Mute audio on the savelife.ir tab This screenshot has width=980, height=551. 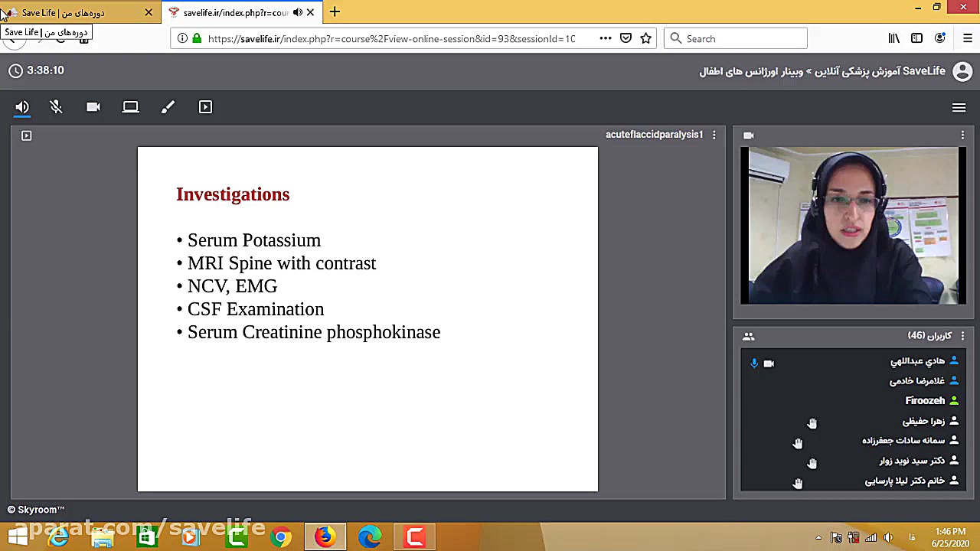(297, 12)
